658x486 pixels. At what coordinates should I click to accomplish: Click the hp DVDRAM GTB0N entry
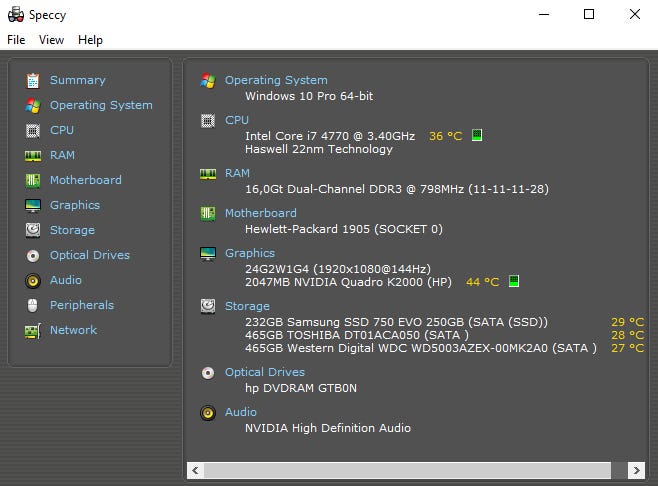click(301, 388)
